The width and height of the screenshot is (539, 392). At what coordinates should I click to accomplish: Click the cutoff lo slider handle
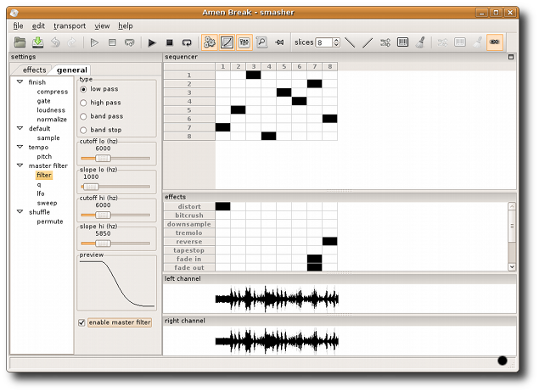103,159
